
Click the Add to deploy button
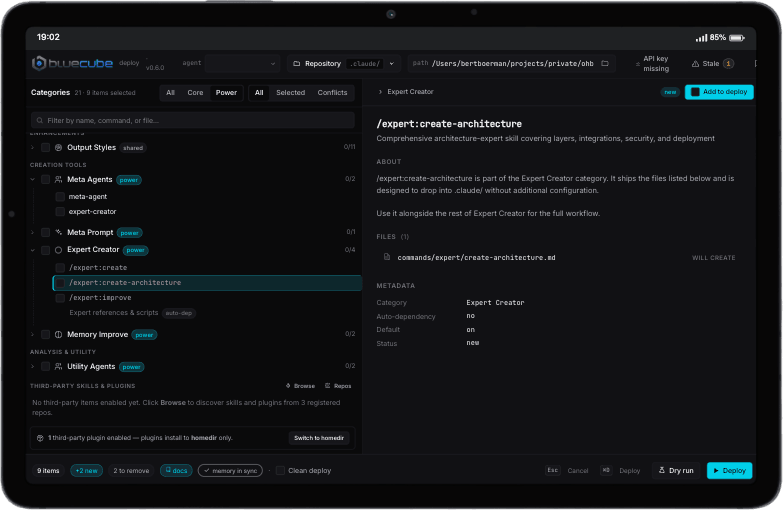coord(719,92)
